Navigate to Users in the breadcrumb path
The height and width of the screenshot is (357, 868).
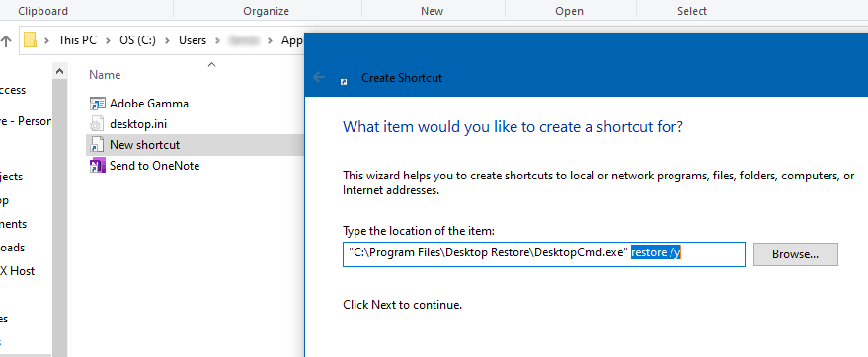click(x=193, y=40)
